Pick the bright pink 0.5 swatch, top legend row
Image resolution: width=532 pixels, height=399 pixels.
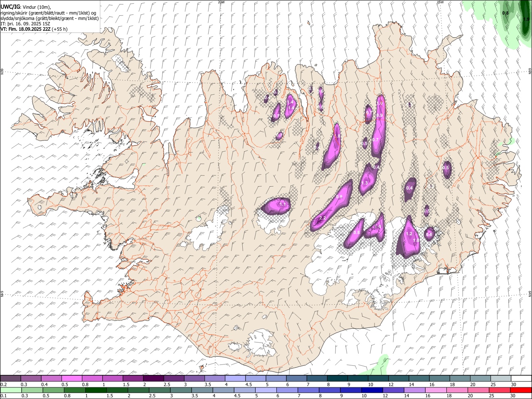coord(71,379)
